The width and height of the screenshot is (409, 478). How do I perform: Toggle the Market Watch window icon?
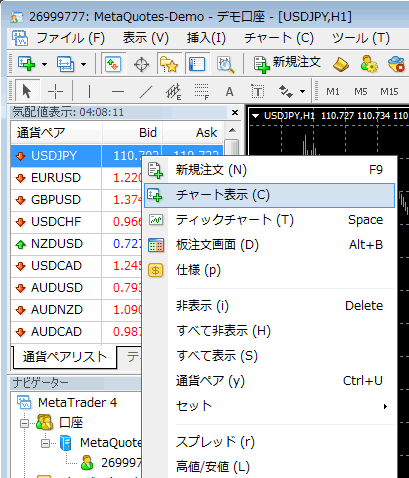[x=113, y=63]
